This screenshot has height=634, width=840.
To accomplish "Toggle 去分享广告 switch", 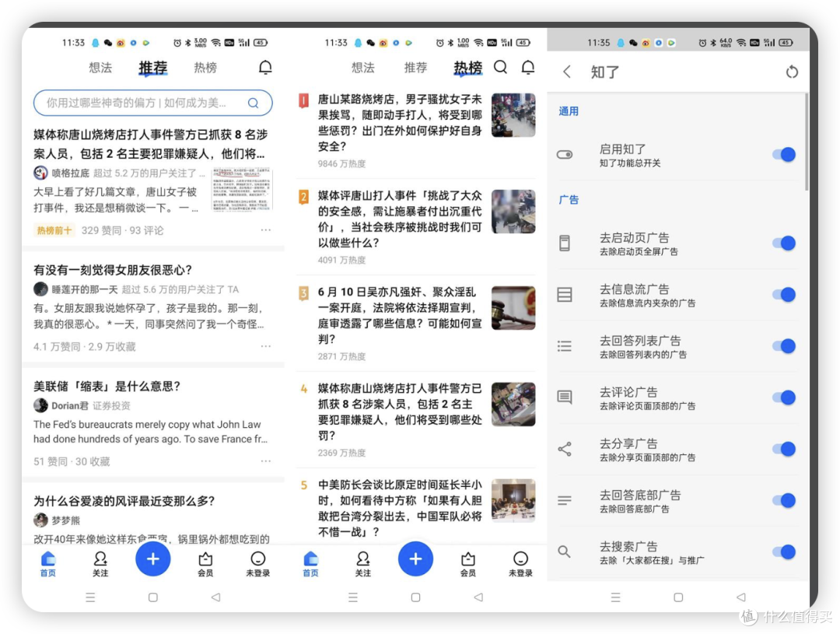I will click(x=784, y=449).
